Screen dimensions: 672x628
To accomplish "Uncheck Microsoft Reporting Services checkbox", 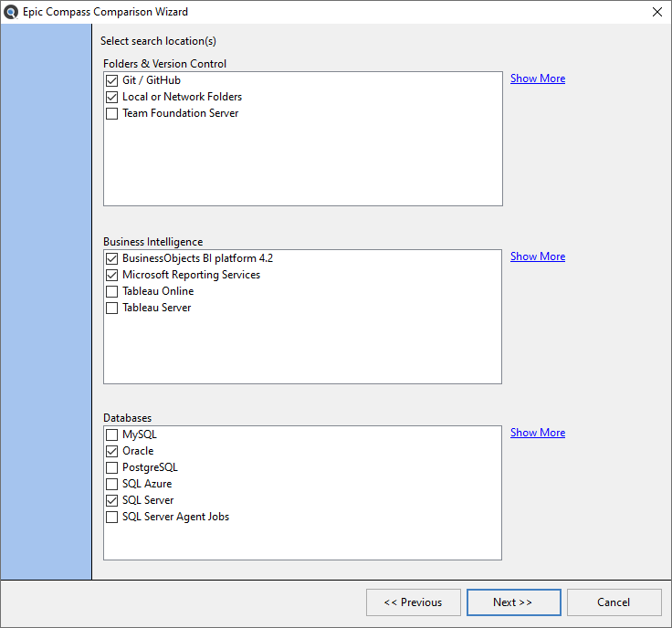I will (112, 275).
